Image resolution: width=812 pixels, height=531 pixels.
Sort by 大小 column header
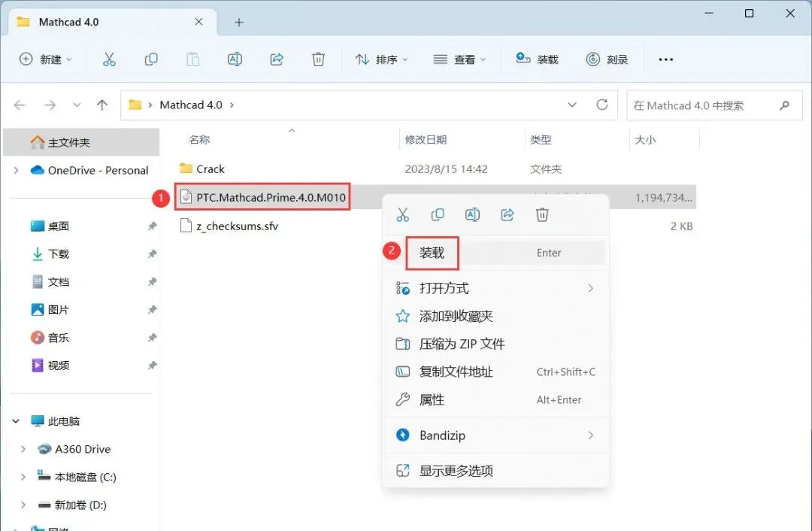(645, 140)
